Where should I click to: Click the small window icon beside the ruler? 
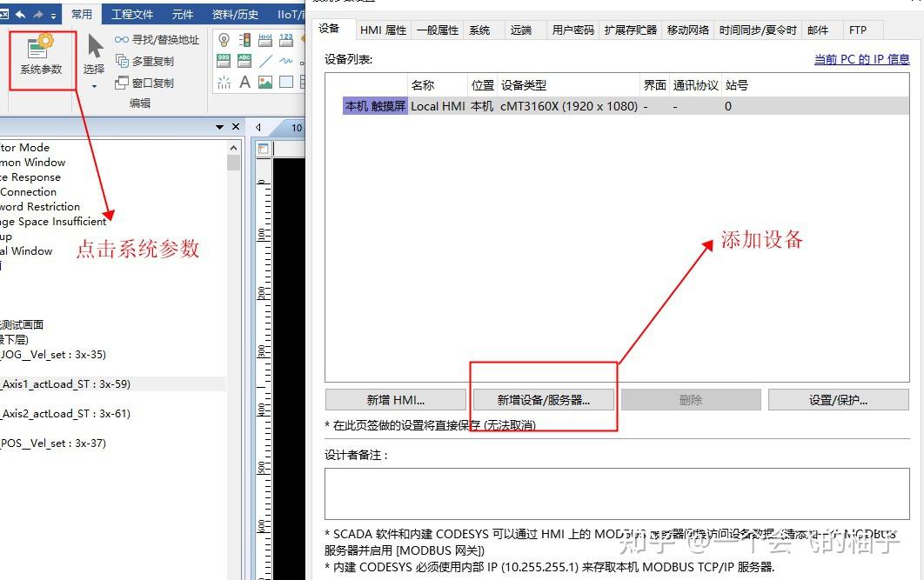pos(263,149)
